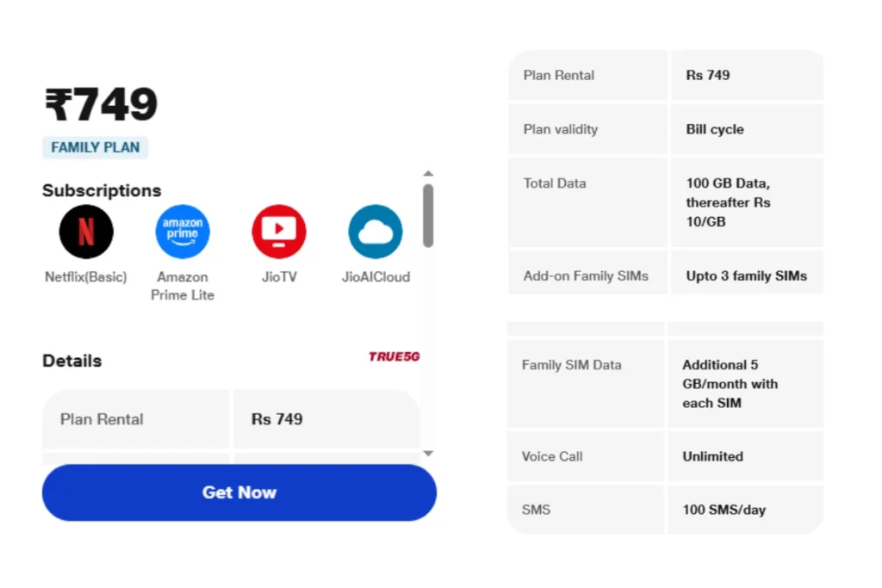Select the Total Data label cell
The width and height of the screenshot is (882, 588).
tap(587, 202)
